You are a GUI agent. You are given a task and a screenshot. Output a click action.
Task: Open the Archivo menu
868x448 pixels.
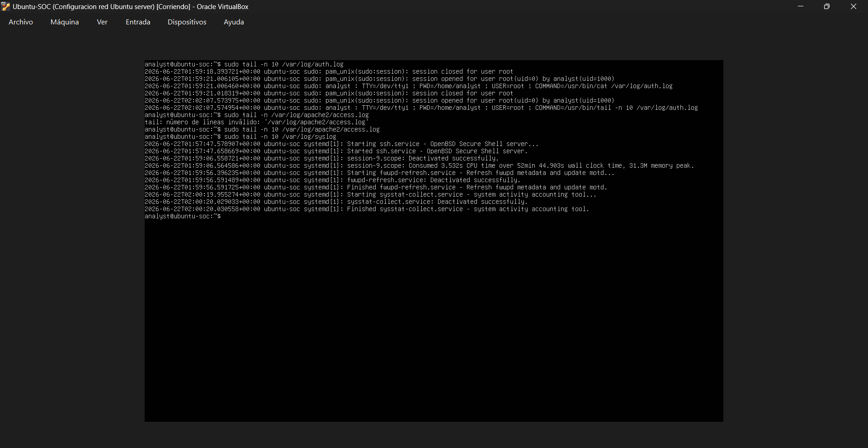click(x=21, y=22)
